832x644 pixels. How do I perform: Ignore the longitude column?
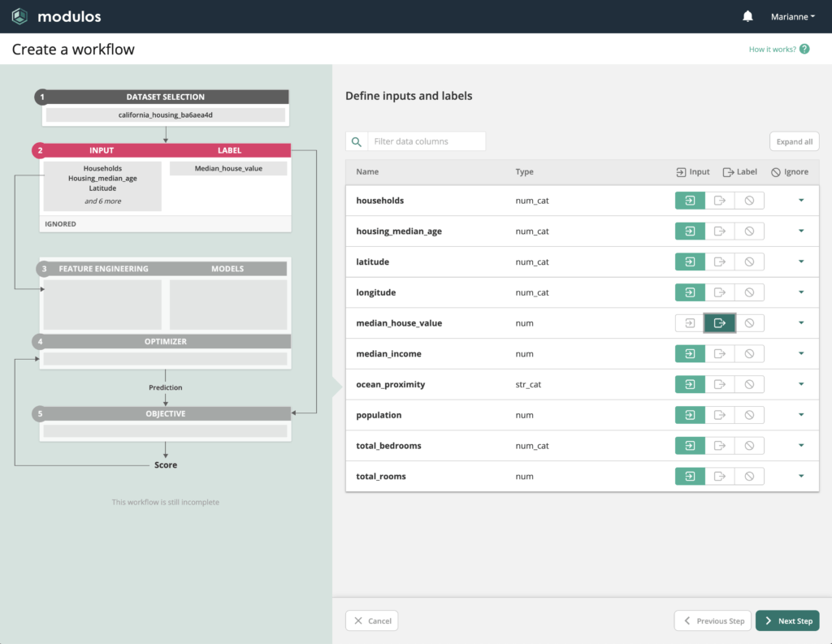tap(749, 292)
